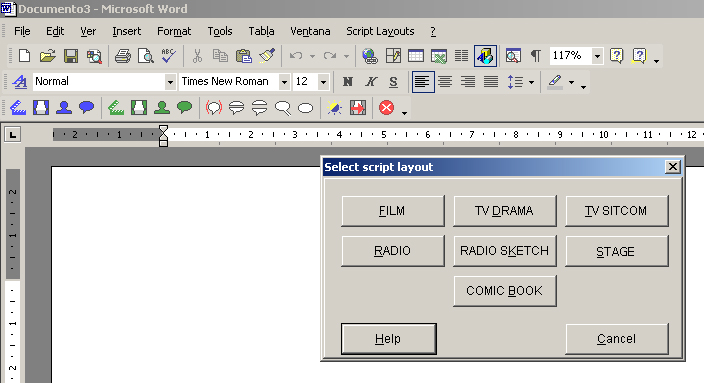The height and width of the screenshot is (383, 704).
Task: Open Print Preview
Action: (146, 56)
